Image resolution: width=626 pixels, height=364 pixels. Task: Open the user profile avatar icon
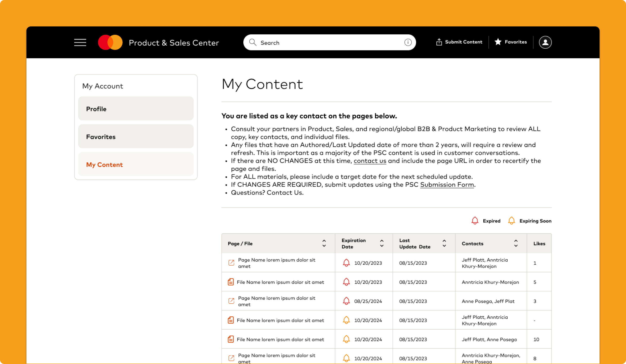(x=545, y=43)
